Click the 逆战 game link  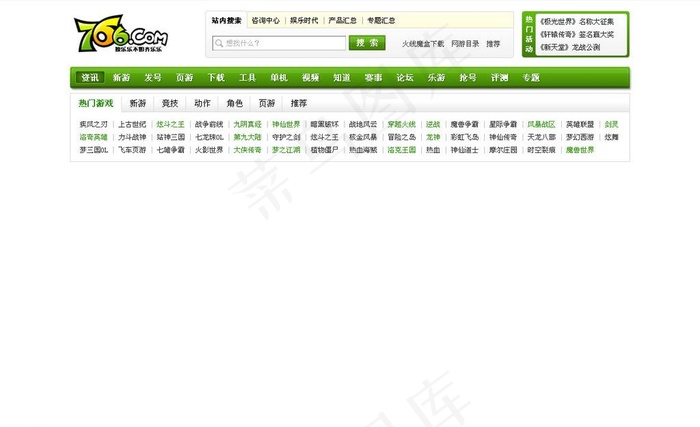433,124
